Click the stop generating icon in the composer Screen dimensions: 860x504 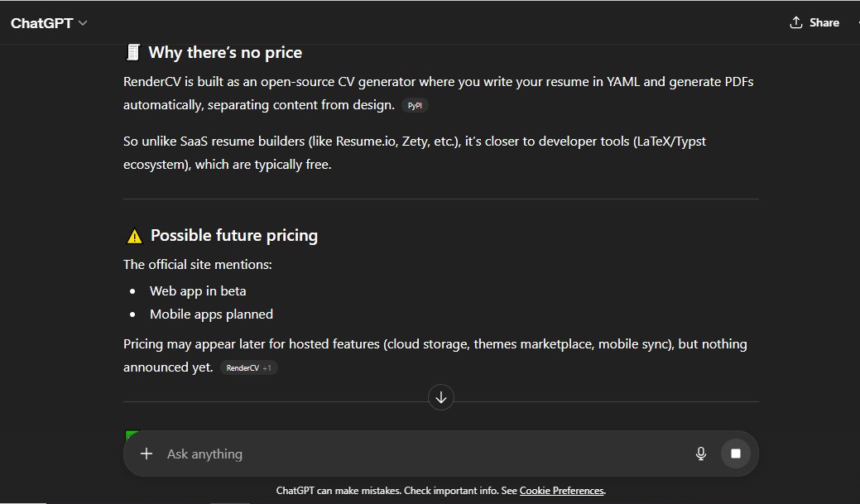point(736,454)
